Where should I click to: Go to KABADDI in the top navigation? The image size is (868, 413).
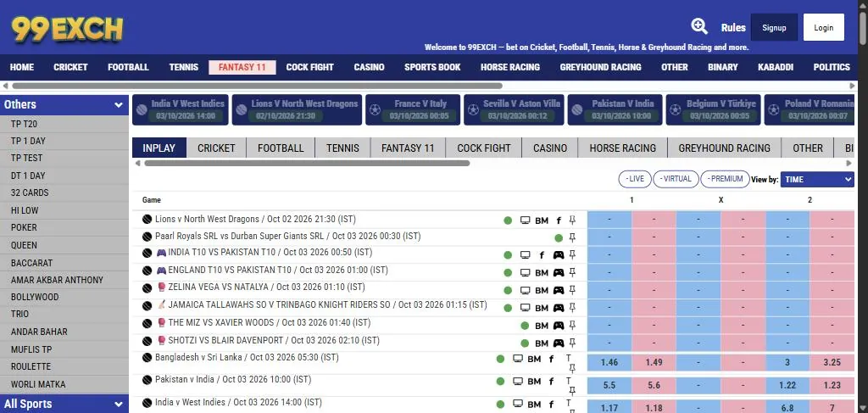pyautogui.click(x=775, y=67)
